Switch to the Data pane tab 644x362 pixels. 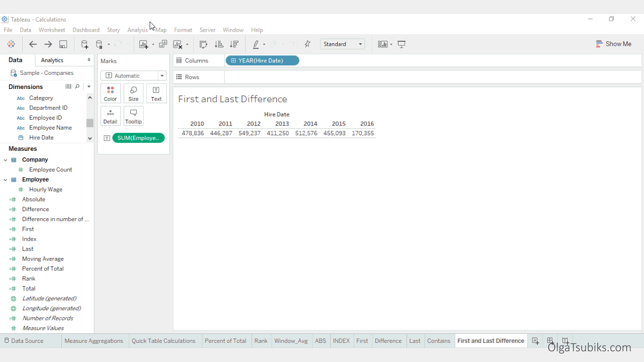tap(16, 60)
